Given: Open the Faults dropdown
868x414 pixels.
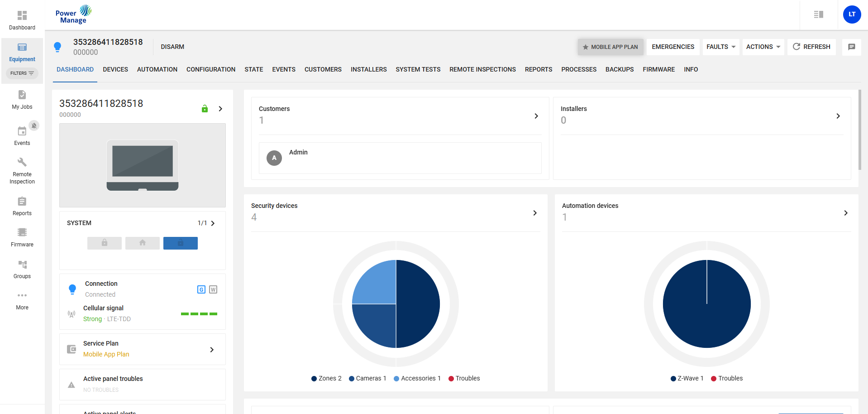Looking at the screenshot, I should pyautogui.click(x=720, y=47).
